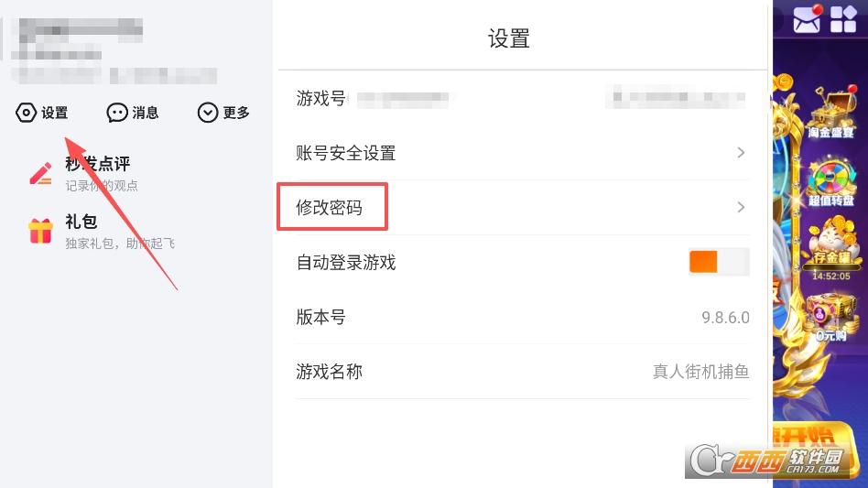Open the 超值转盘 spin wheel icon
This screenshot has width=868, height=488.
(x=830, y=181)
